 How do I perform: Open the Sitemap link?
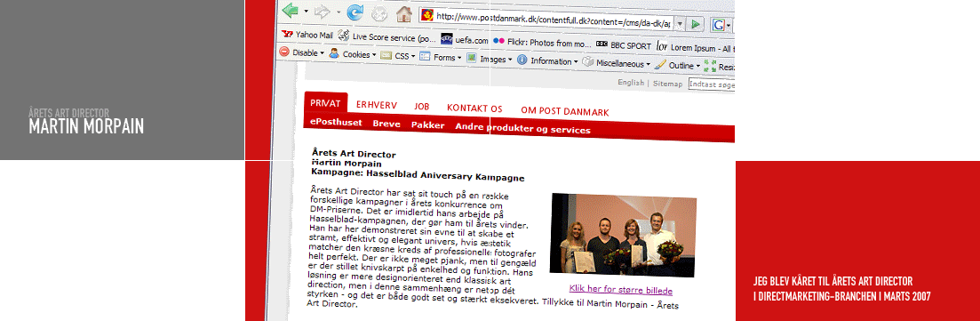667,84
